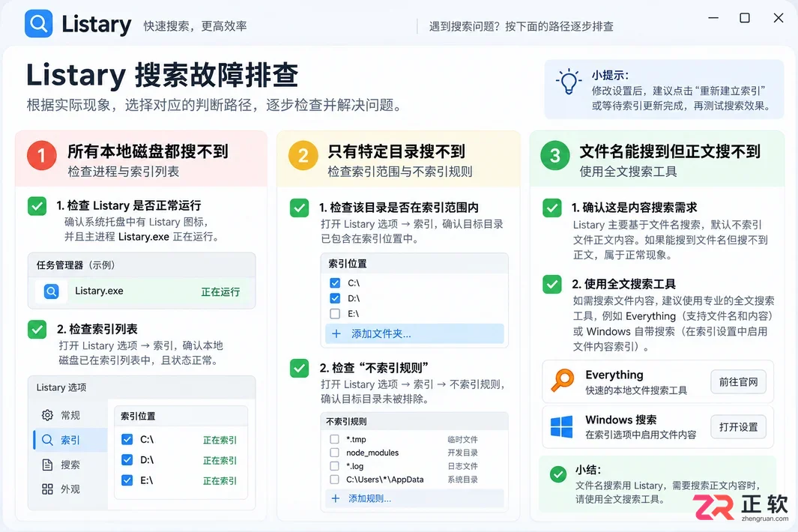Click green check for 使用全文搜索工具
The height and width of the screenshot is (532, 798).
point(552,284)
